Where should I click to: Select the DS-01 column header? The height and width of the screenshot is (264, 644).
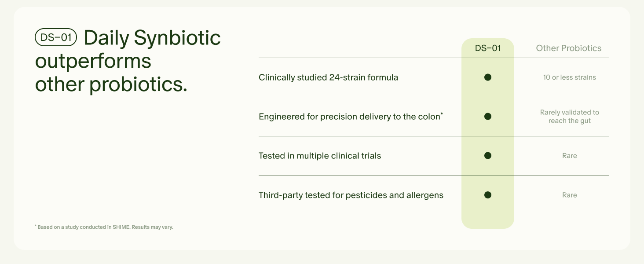pos(487,48)
